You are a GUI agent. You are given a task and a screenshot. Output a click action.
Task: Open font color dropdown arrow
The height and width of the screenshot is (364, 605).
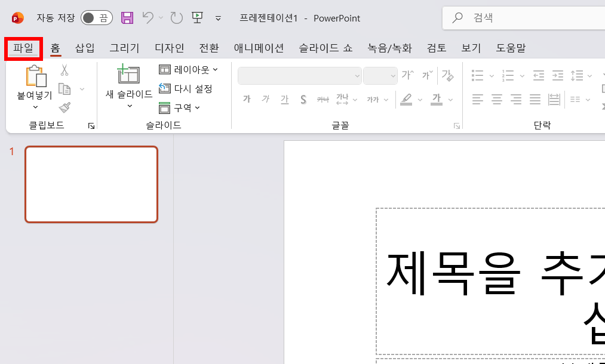pos(450,100)
